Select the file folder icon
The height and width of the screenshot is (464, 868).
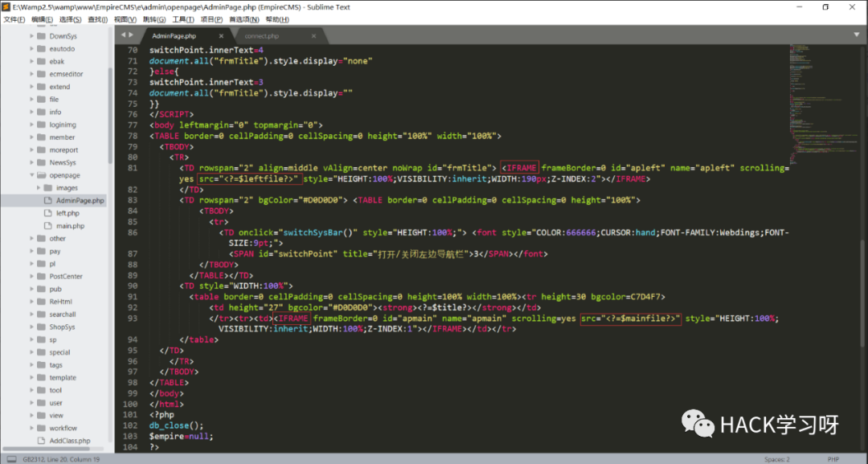pos(41,99)
